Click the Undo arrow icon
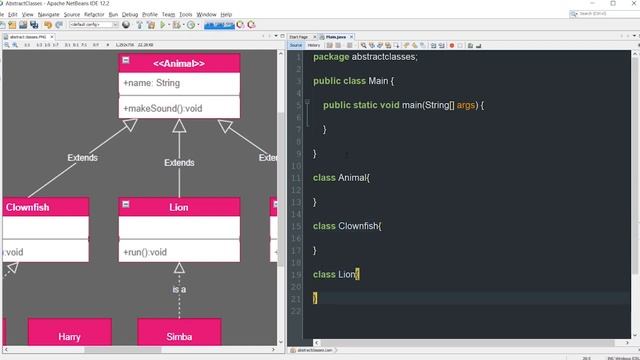 coord(48,25)
